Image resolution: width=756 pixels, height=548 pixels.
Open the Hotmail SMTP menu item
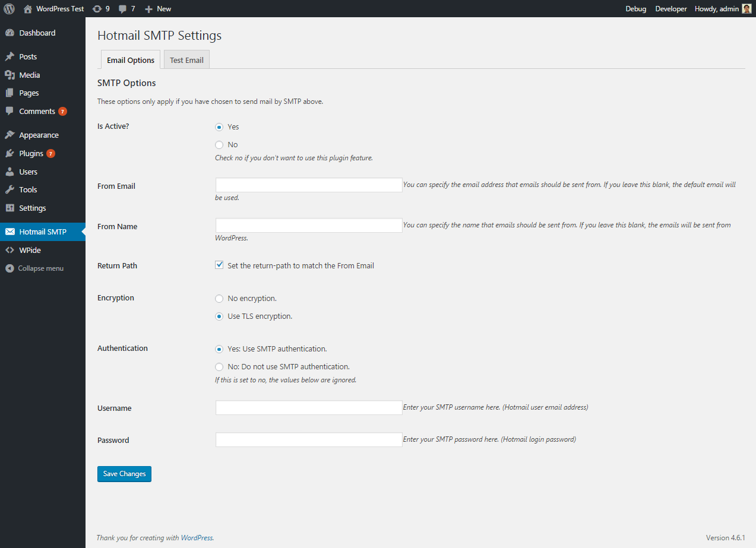click(43, 232)
